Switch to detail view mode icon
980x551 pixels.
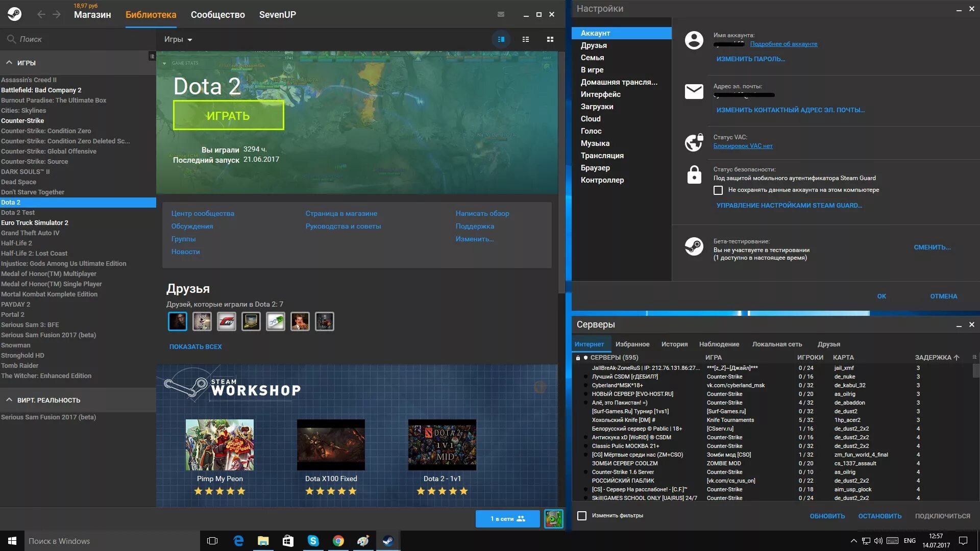coord(501,39)
